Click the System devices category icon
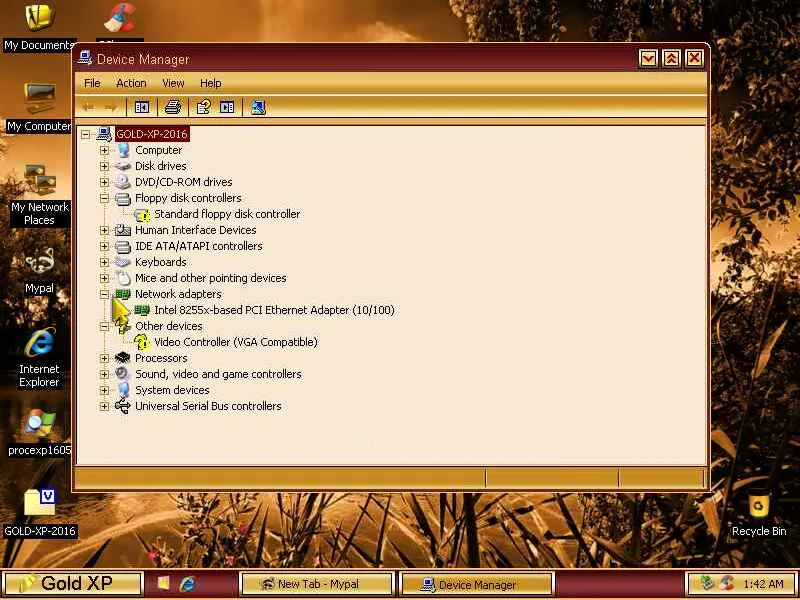The height and width of the screenshot is (600, 800). [123, 390]
